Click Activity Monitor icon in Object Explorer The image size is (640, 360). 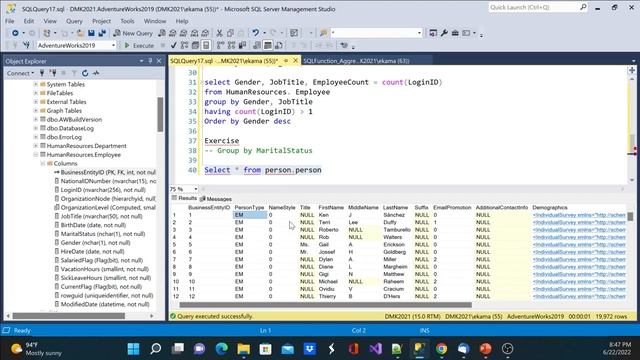click(x=96, y=73)
